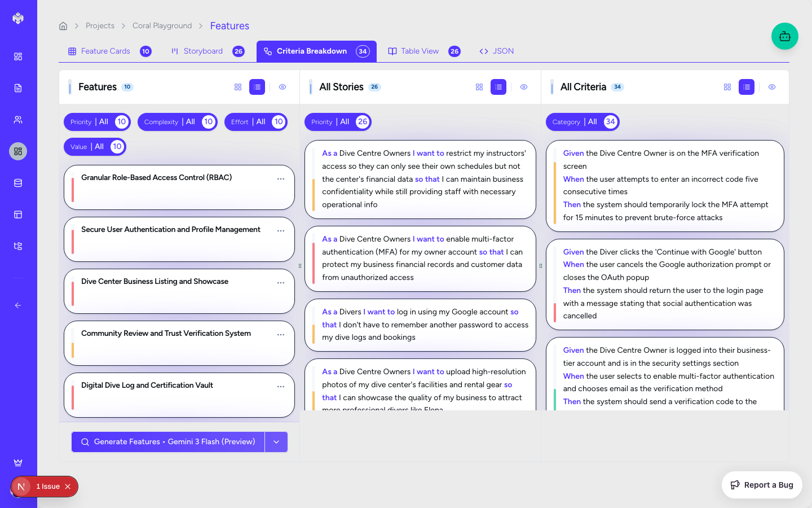Click Generate Features Gemini 3 Flash button
This screenshot has height=508, width=812.
pyautogui.click(x=168, y=442)
